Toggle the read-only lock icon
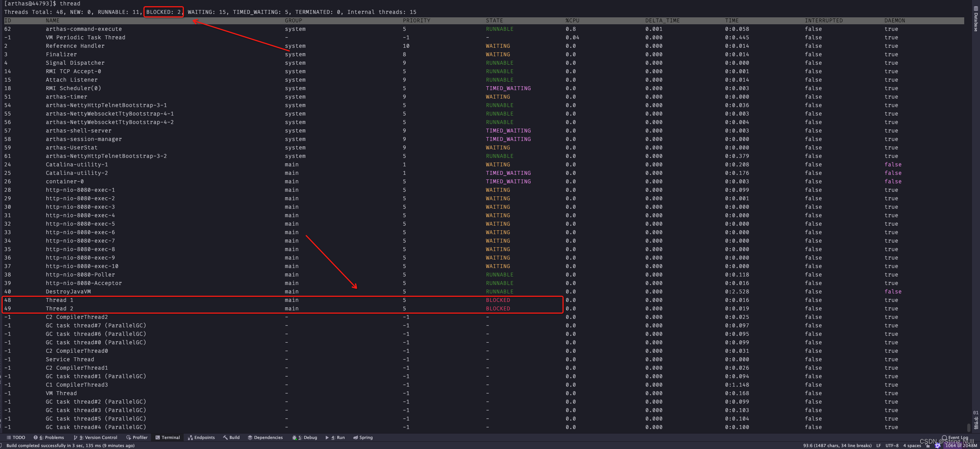The height and width of the screenshot is (449, 980). [x=928, y=446]
